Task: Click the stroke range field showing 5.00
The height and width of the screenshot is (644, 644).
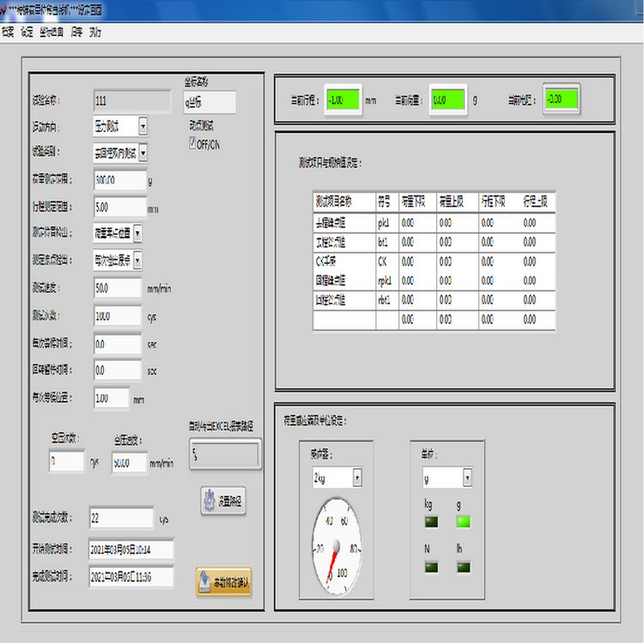Action: click(120, 207)
